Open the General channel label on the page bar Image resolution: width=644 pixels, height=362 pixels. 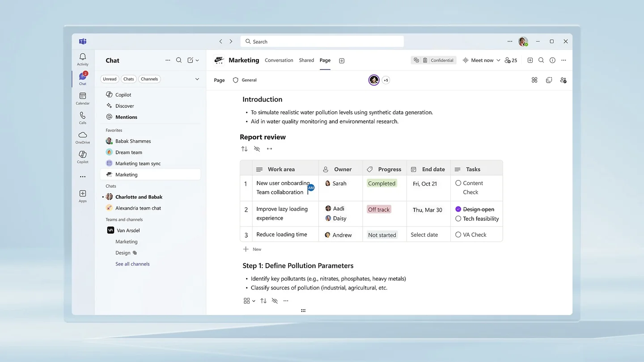(x=245, y=80)
